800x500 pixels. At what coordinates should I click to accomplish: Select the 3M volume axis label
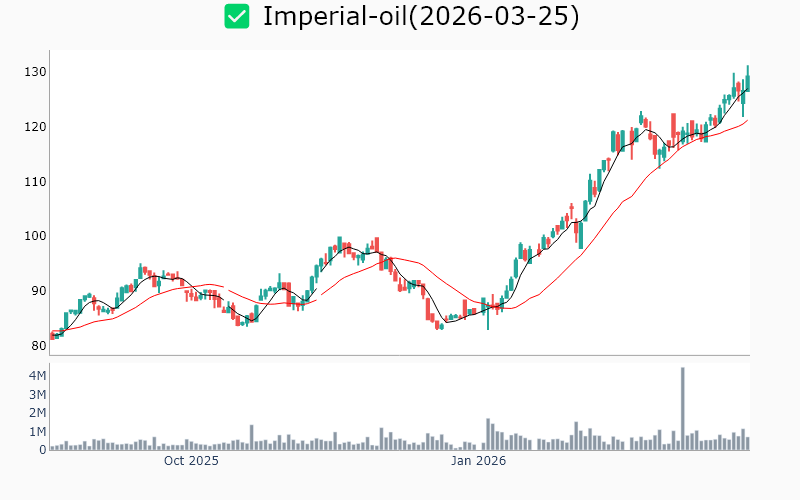tap(37, 394)
